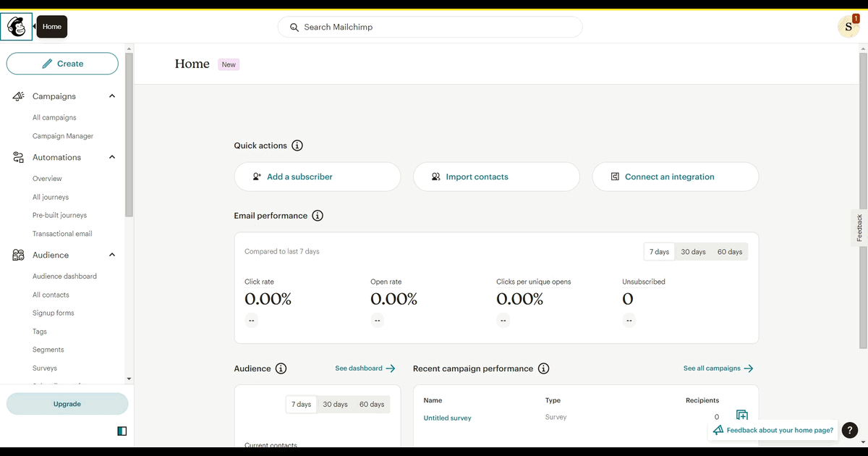
Task: Collapse the Audience section chevron
Action: 112,255
